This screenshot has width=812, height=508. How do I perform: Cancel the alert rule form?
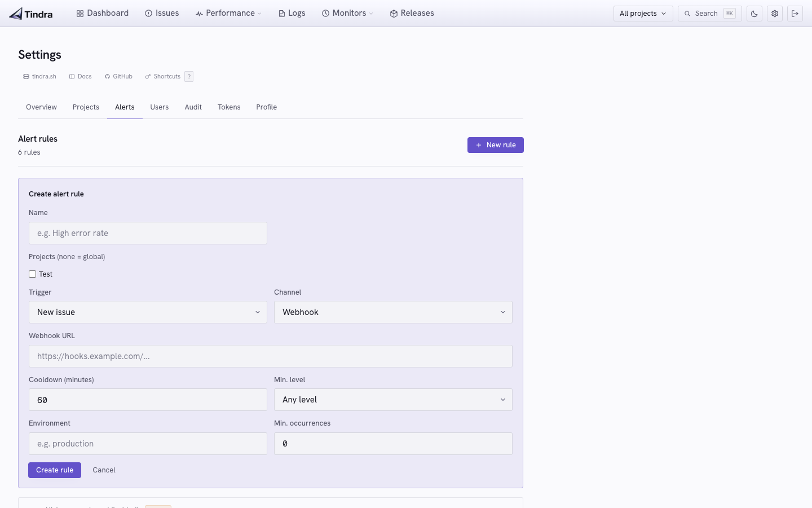104,470
